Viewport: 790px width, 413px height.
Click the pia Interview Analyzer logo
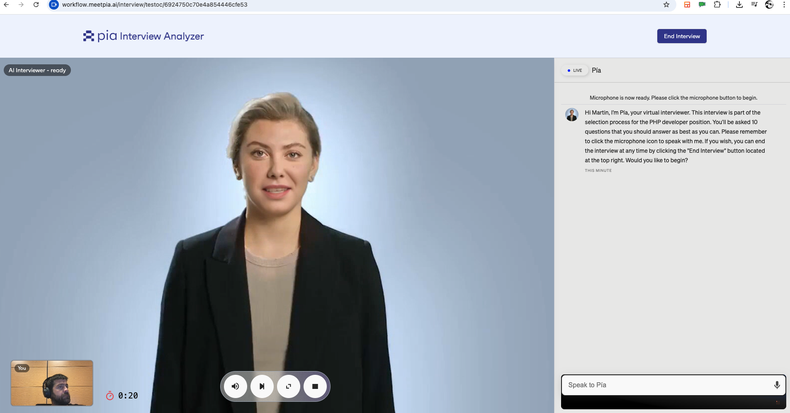point(144,36)
